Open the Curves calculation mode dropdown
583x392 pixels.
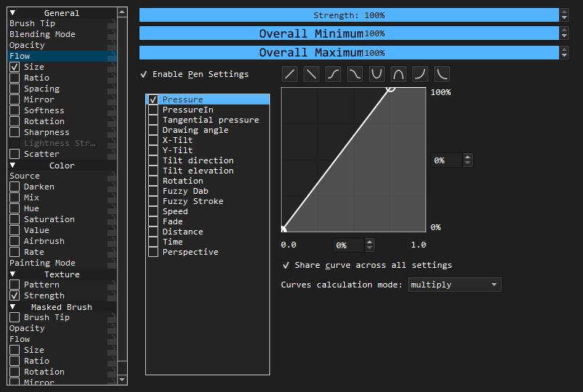[454, 285]
